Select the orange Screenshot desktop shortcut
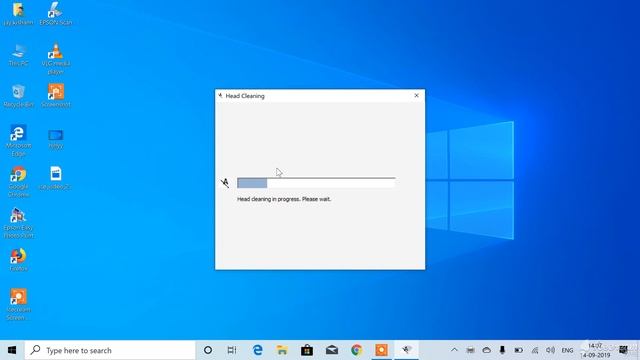The image size is (640, 360). 56,96
